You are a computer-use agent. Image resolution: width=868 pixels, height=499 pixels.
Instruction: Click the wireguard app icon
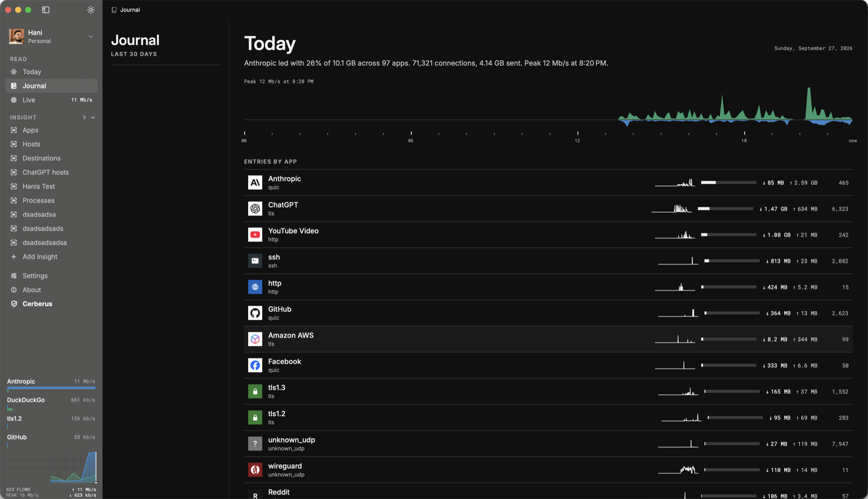255,470
